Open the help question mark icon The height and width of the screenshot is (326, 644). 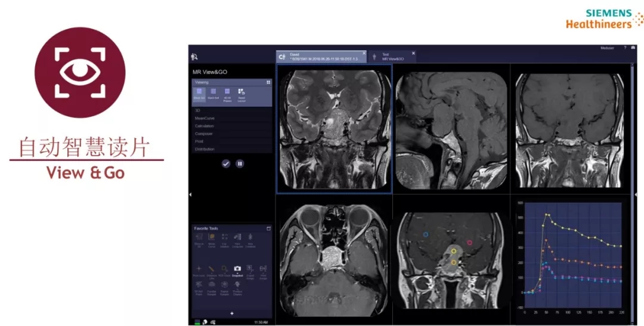(625, 48)
